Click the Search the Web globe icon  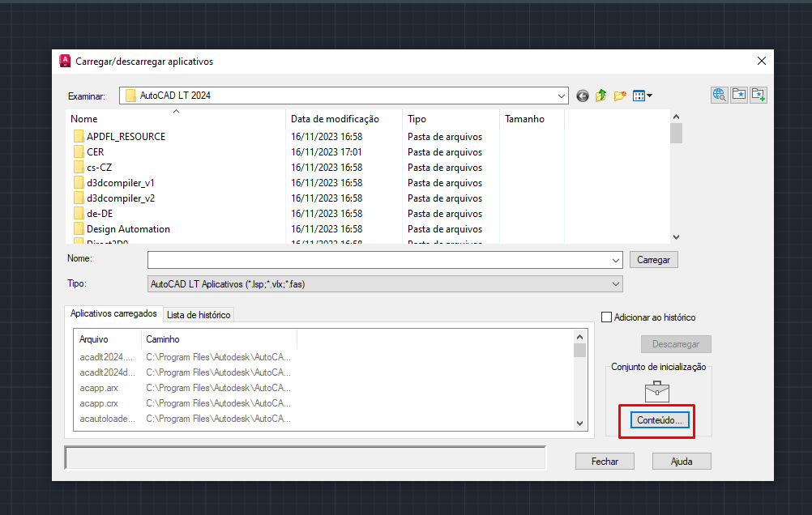tap(719, 95)
